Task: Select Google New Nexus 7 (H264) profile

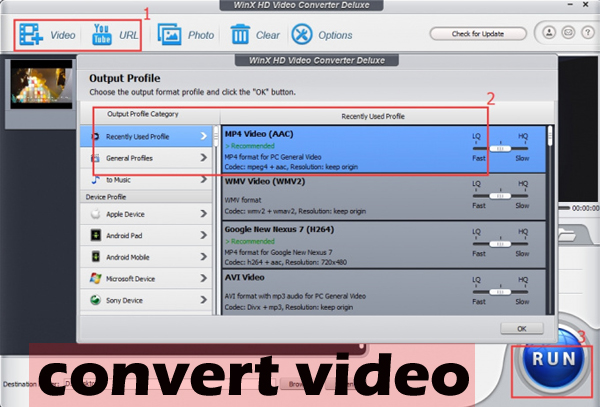Action: tap(384, 245)
